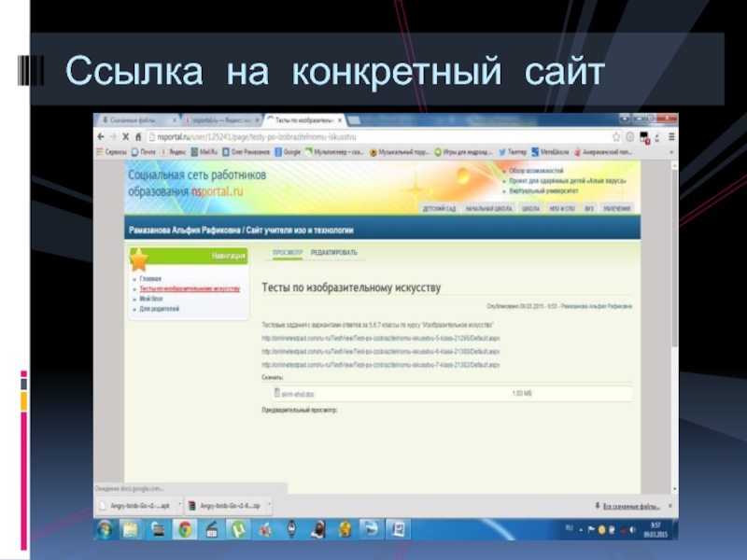Open the ДЕТСКИЙ САД section tab
The image size is (747, 560).
click(439, 208)
